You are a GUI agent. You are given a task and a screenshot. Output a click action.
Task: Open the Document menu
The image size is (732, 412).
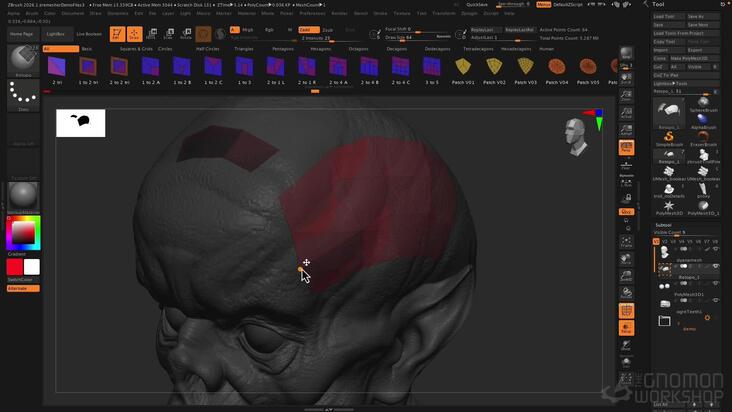[73, 14]
